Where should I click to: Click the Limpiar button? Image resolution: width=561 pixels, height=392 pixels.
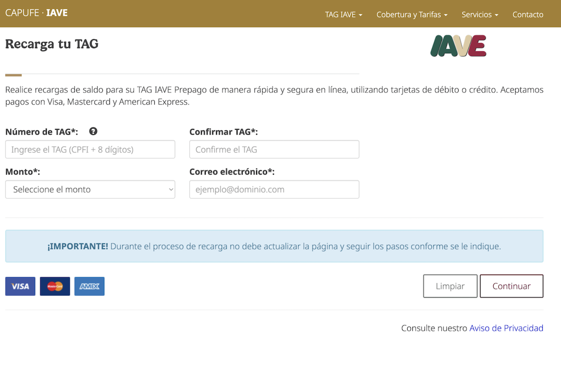pyautogui.click(x=450, y=286)
